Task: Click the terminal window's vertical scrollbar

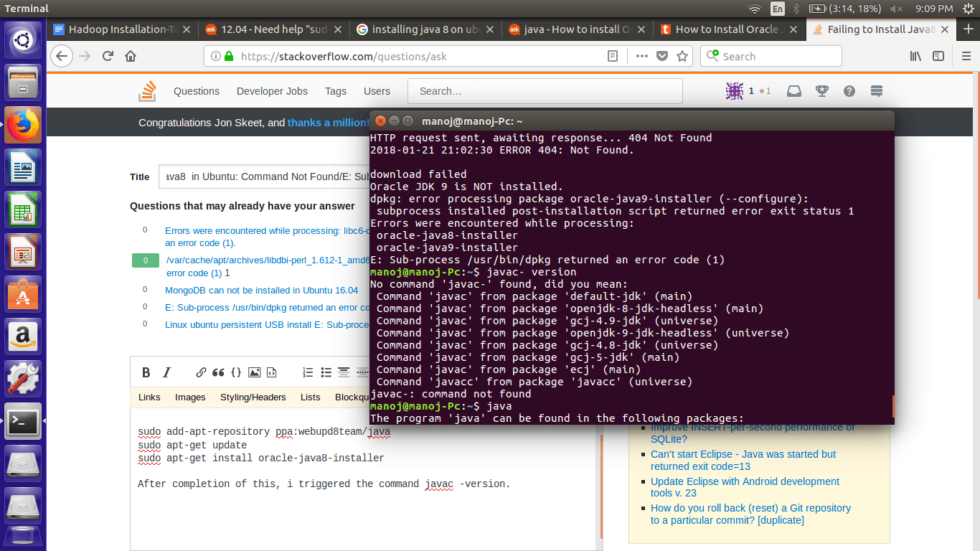Action: tap(892, 406)
